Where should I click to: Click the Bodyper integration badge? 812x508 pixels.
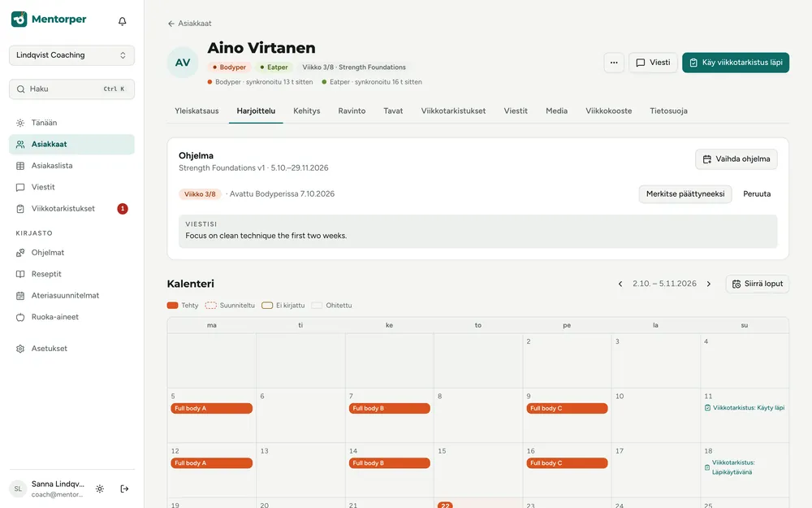(230, 67)
